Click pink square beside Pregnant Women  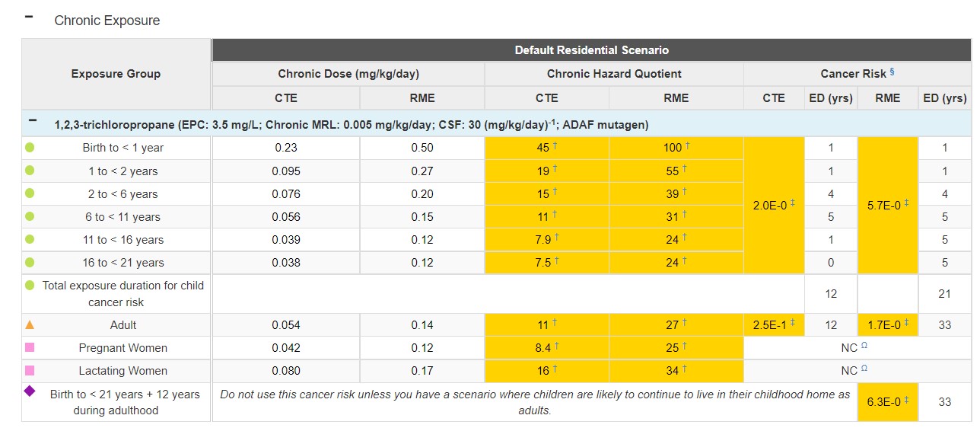30,348
